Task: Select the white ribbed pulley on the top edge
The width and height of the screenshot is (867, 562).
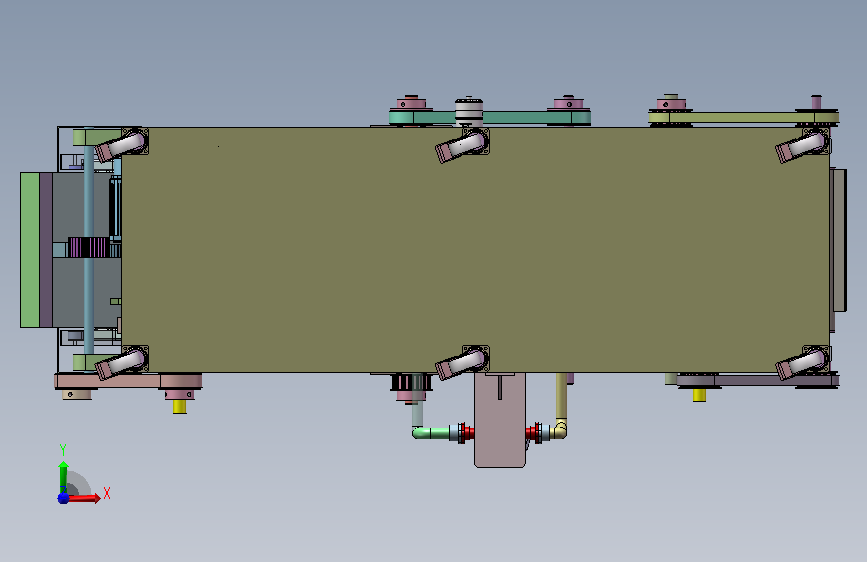Action: tap(469, 111)
